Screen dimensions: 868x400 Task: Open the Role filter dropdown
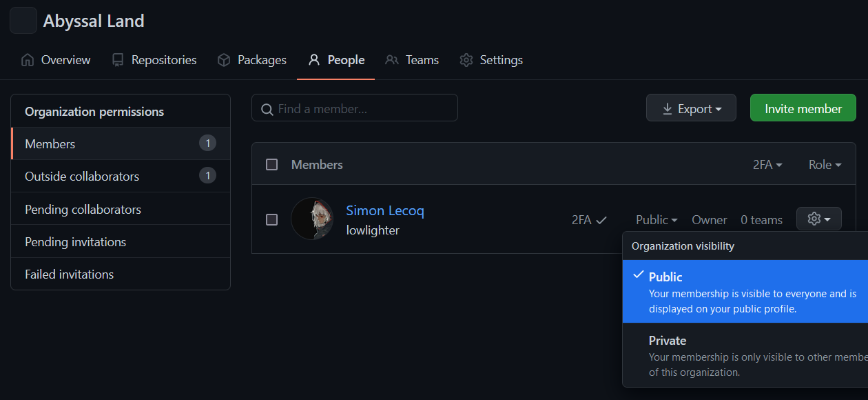point(825,165)
